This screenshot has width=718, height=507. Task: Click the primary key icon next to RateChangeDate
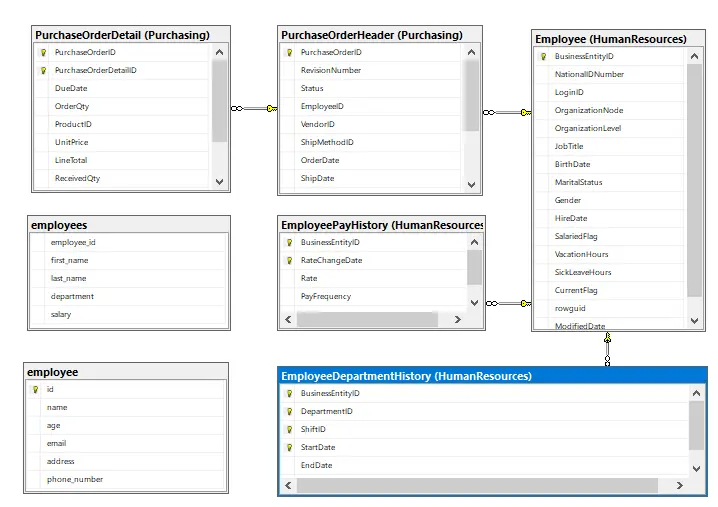(289, 260)
